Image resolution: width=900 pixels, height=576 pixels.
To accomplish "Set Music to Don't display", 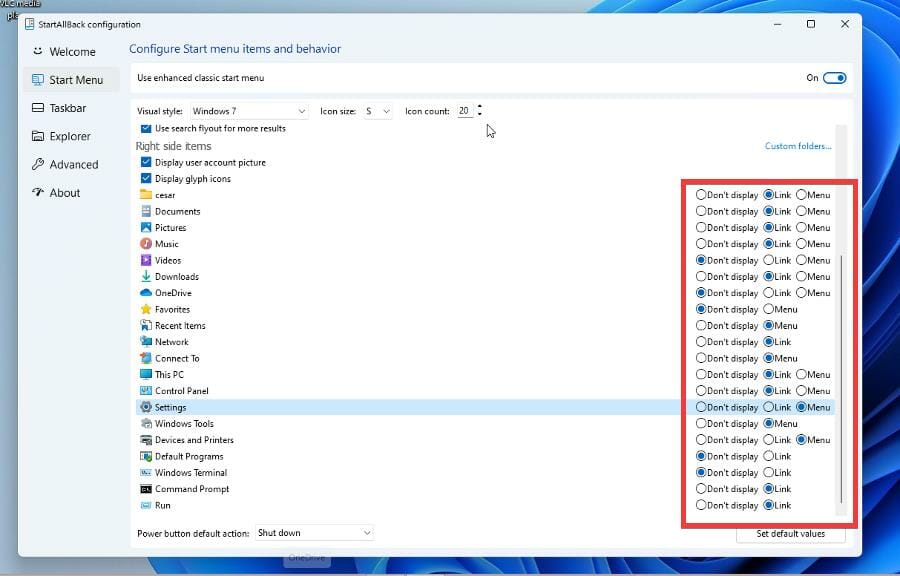I will (x=701, y=244).
